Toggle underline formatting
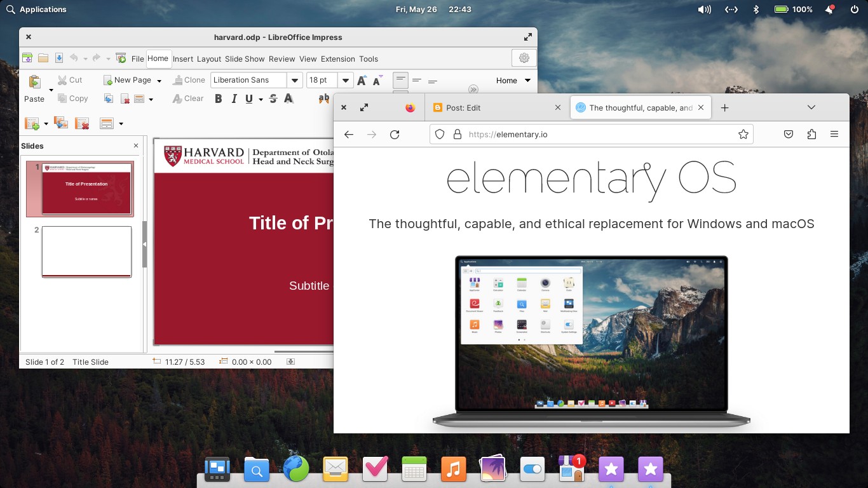The height and width of the screenshot is (488, 868). [x=249, y=98]
